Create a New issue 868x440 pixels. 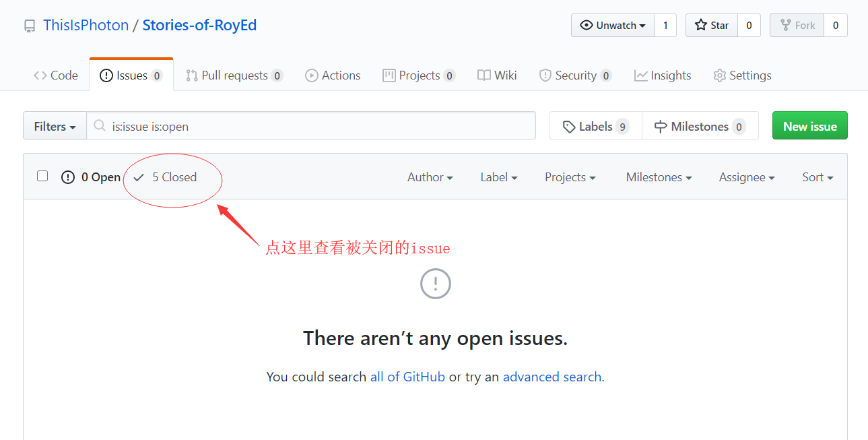click(x=810, y=126)
